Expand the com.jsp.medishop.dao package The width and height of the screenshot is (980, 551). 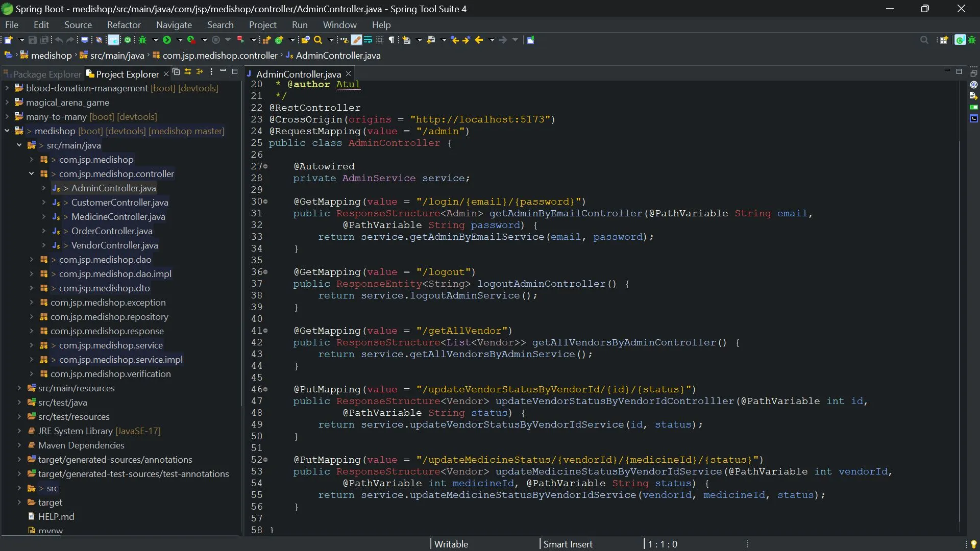[32, 260]
